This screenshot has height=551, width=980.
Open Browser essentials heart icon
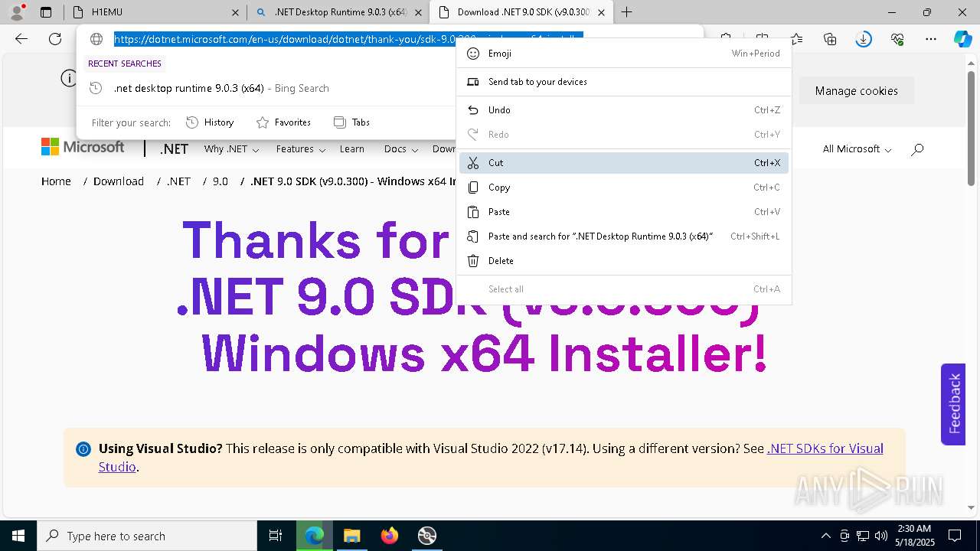pyautogui.click(x=897, y=39)
